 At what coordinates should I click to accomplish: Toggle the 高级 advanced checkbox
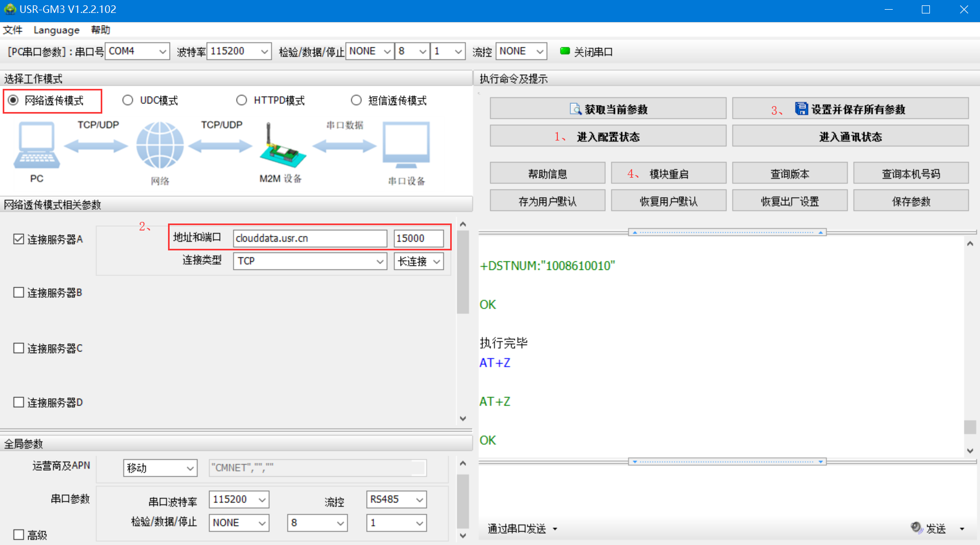(19, 535)
